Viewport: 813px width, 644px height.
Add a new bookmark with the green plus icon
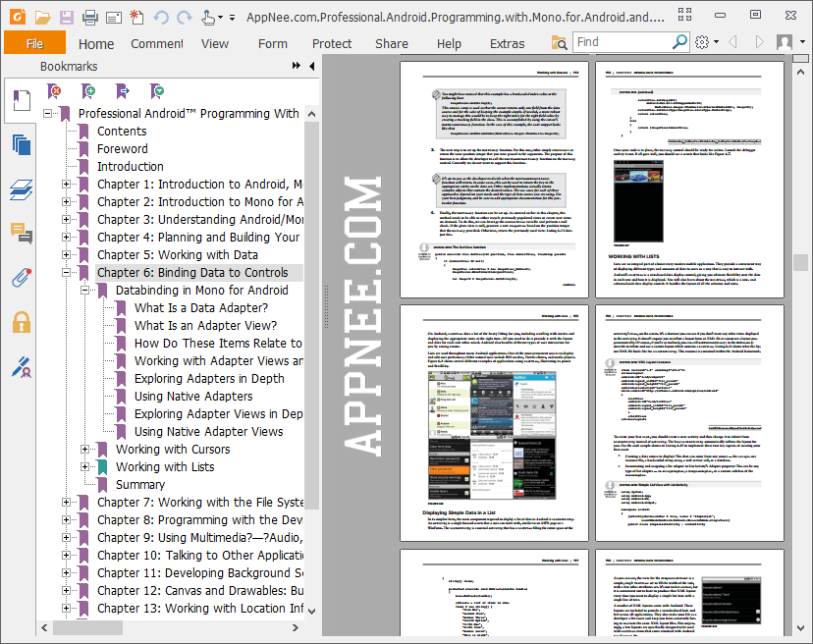pyautogui.click(x=88, y=91)
